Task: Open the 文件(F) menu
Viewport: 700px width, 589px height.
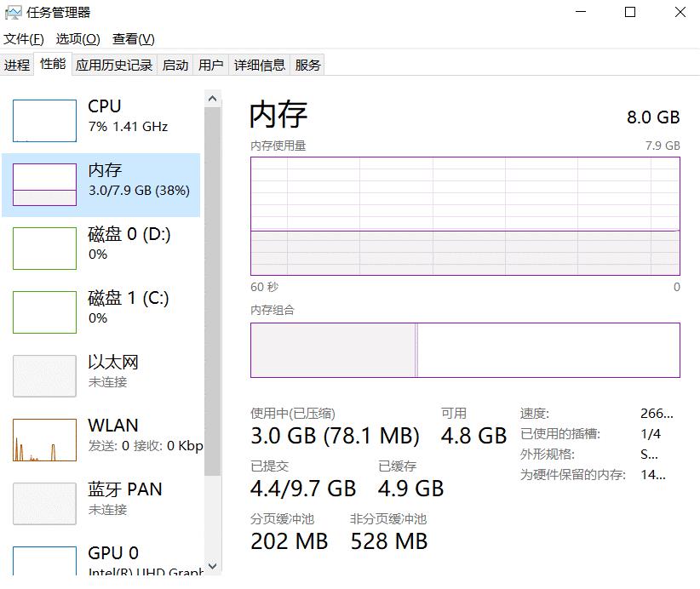Action: (24, 39)
